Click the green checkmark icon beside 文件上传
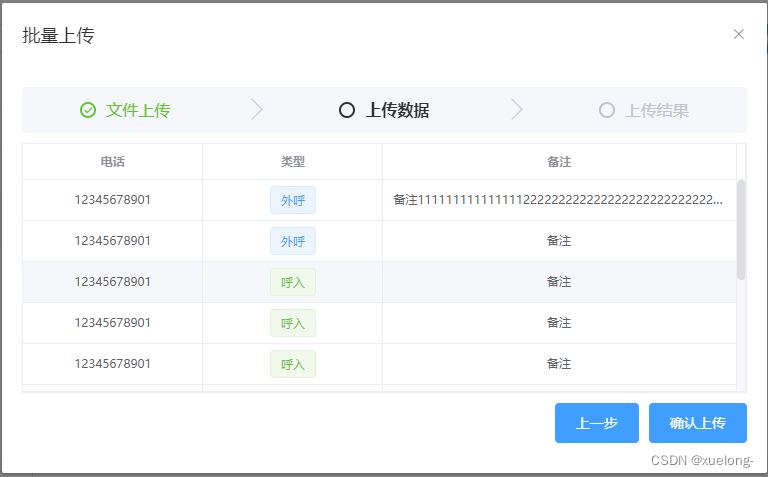 tap(88, 110)
